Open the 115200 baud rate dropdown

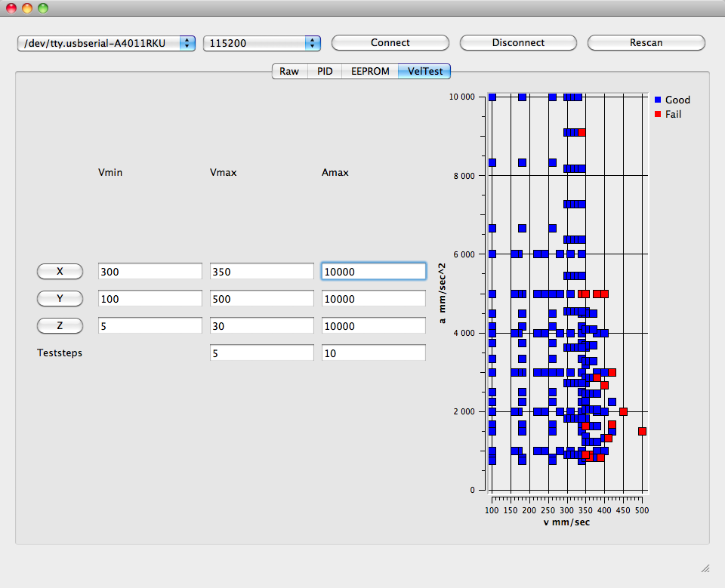pyautogui.click(x=261, y=43)
